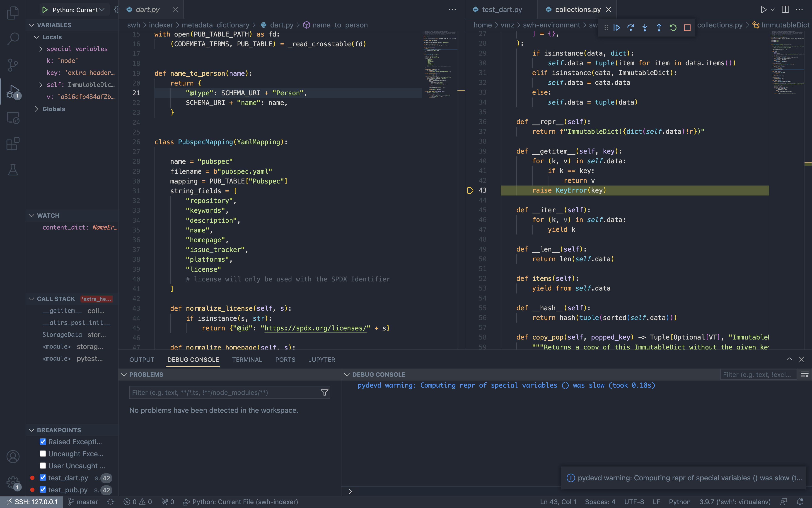The width and height of the screenshot is (812, 508).
Task: Click Step Over in debug toolbar
Action: 631,27
